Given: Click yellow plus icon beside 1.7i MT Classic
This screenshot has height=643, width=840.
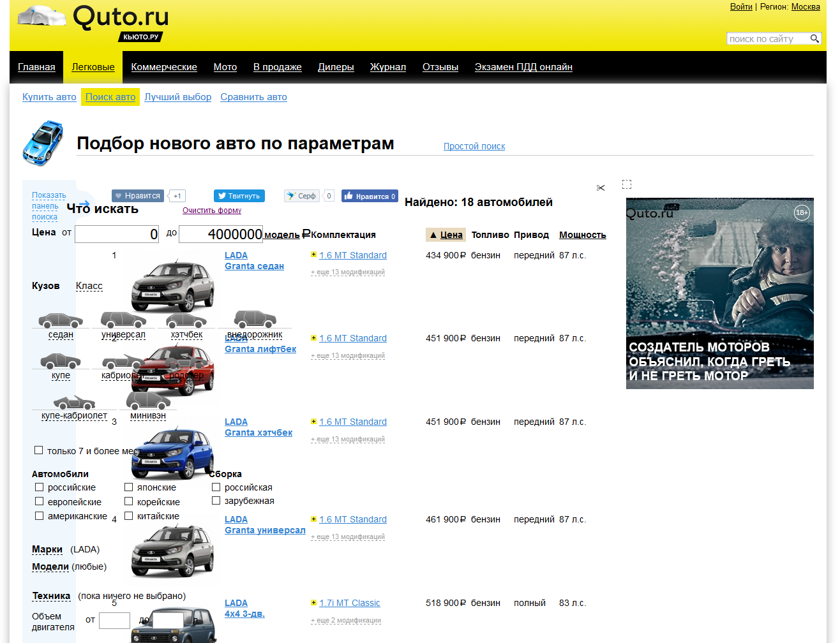Looking at the screenshot, I should tap(313, 602).
